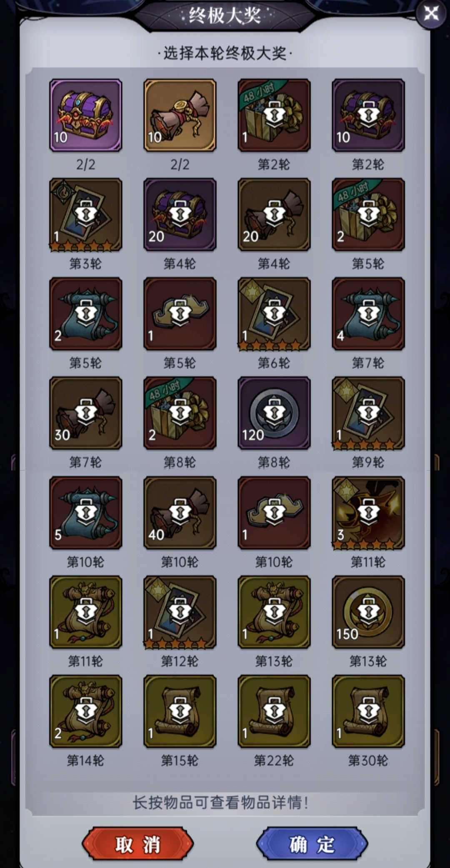450x868 pixels.
Task: Close the 终极大奖 dialog with X
Action: [431, 14]
